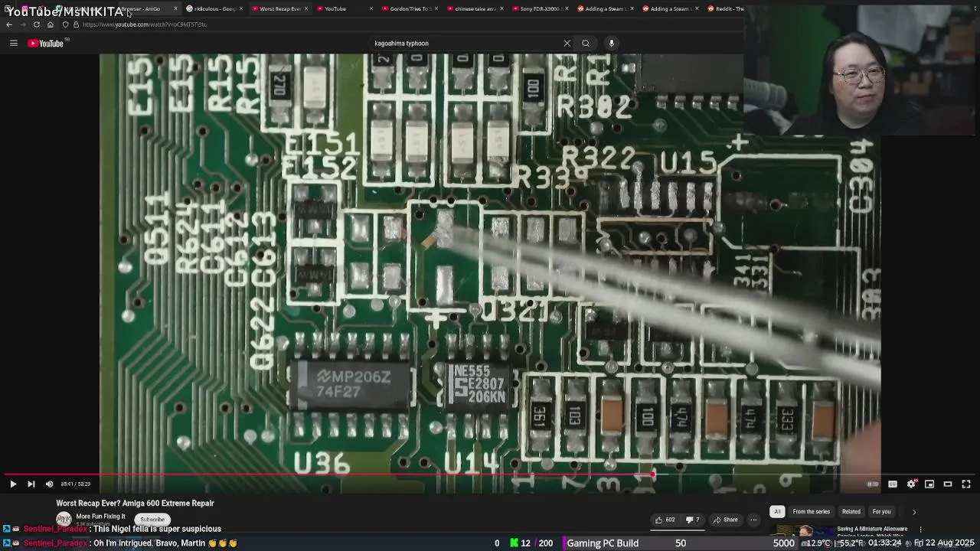Subscribe to More Fun Fixing It
Screen dimensions: 980x551
[152, 520]
